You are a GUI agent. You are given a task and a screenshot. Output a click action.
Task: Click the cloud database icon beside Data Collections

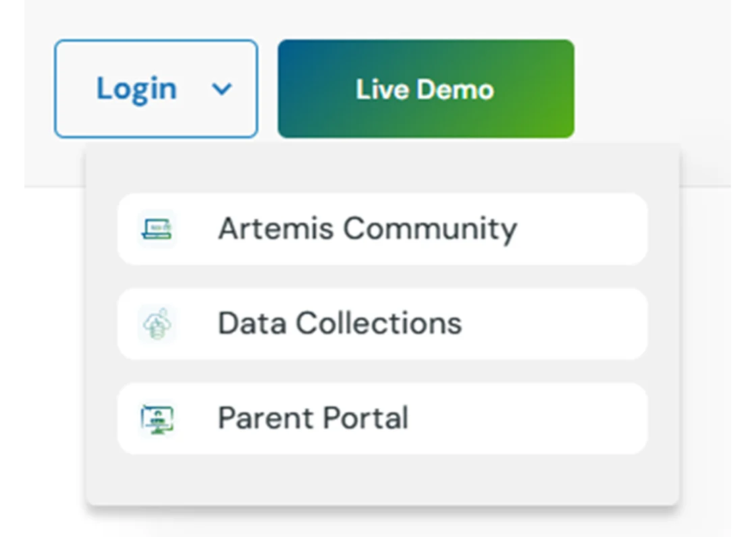(157, 324)
